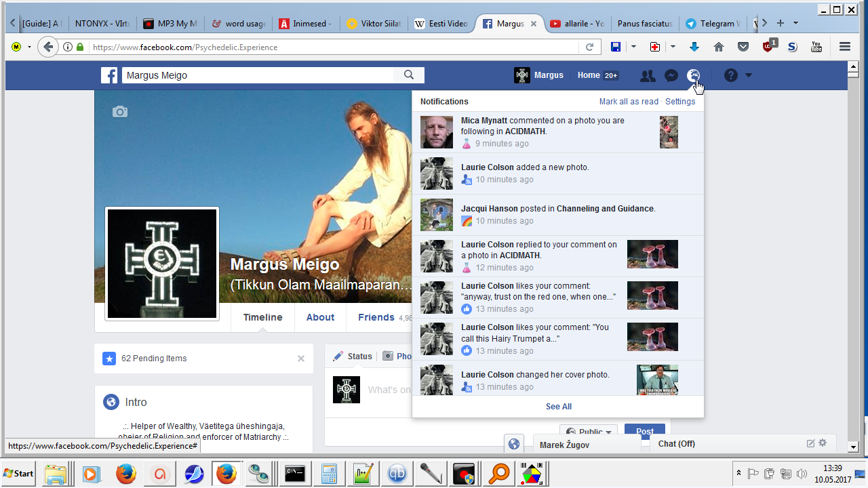Open Jacqui Hanson Channeling and Guidance notification
This screenshot has height=488, width=868.
coord(558,215)
